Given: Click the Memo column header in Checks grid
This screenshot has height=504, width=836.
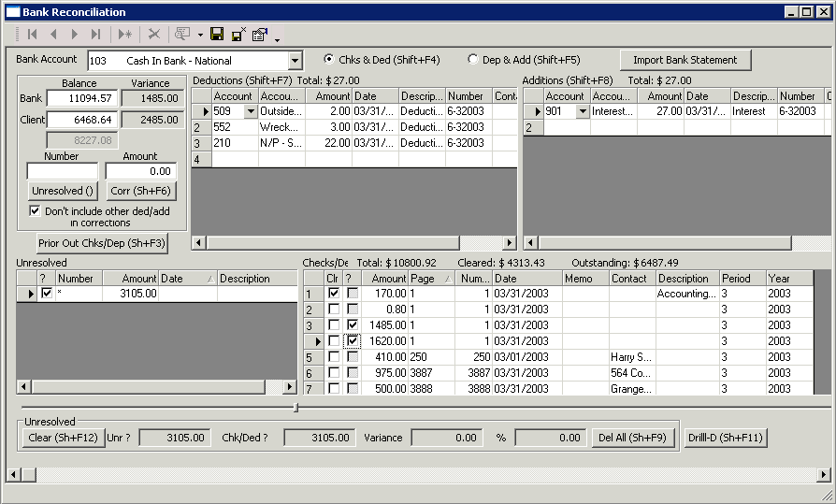Looking at the screenshot, I should click(585, 279).
